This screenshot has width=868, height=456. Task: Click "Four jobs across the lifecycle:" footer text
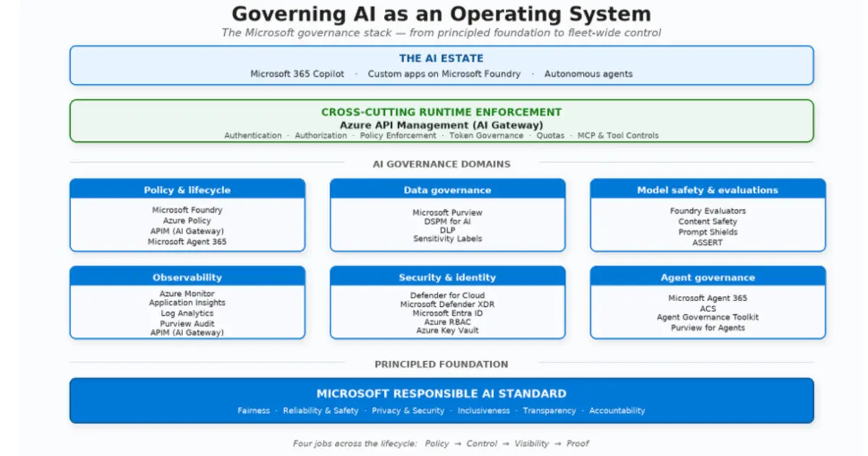[x=355, y=443]
